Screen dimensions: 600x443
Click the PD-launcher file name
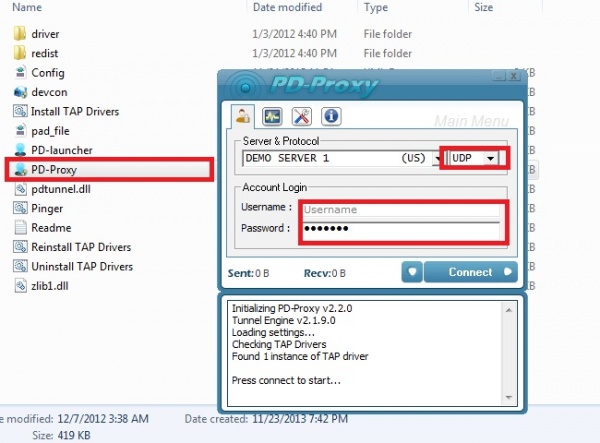pyautogui.click(x=62, y=150)
